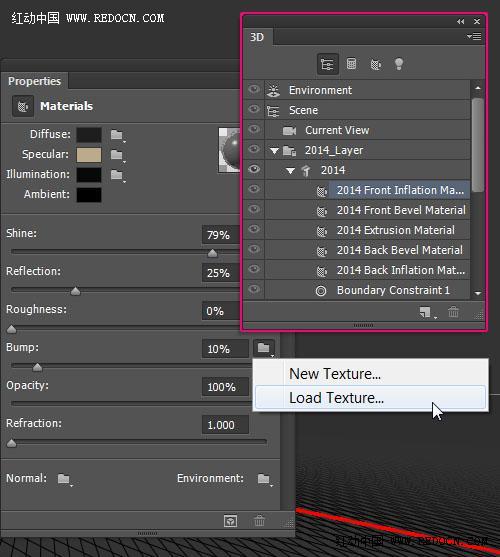
Task: Click the Diffuse color swatch
Action: (x=89, y=135)
